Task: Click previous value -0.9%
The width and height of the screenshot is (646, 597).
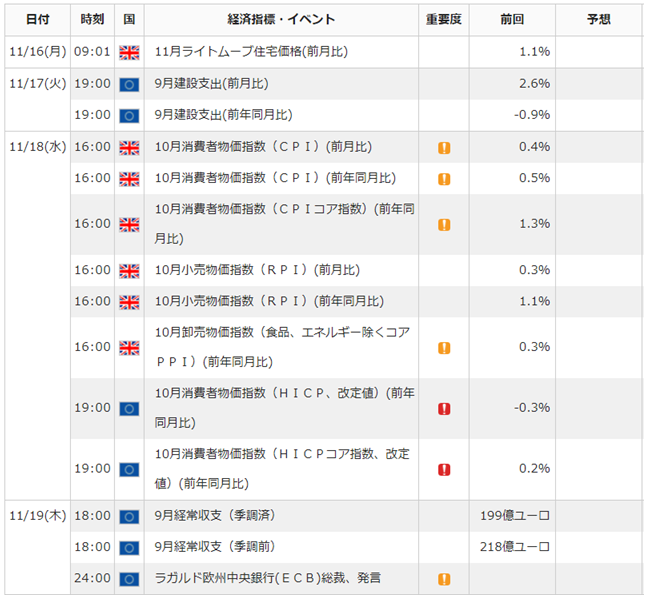Action: 532,115
